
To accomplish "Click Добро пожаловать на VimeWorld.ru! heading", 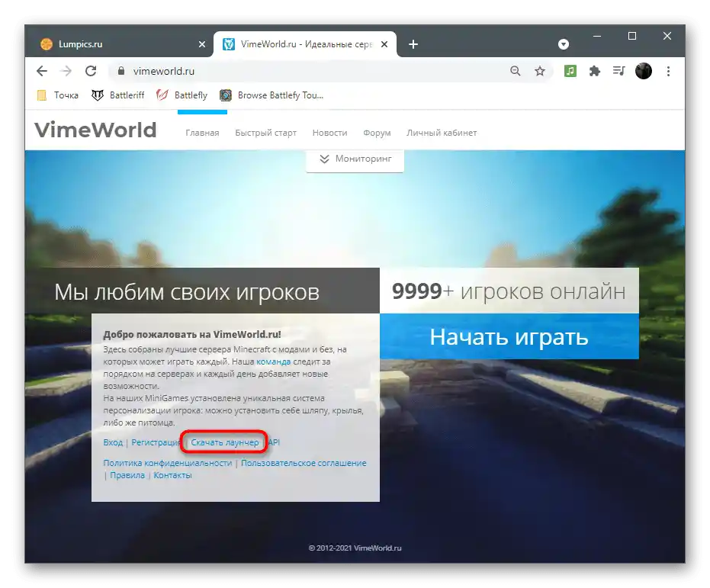I will pyautogui.click(x=192, y=335).
